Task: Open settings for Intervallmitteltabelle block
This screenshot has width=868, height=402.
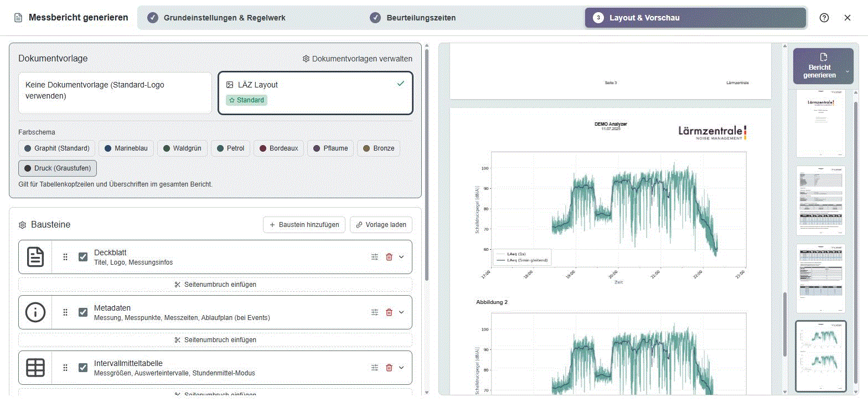Action: (375, 368)
